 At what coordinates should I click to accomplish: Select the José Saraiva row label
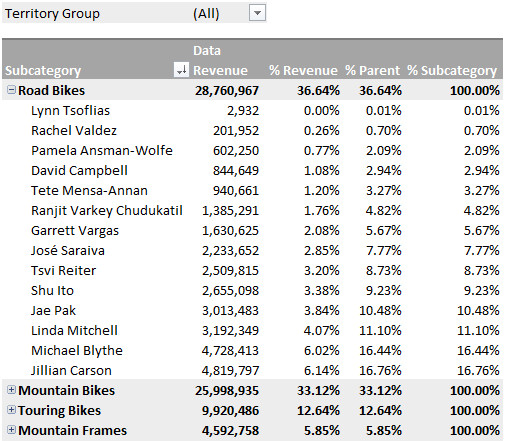[68, 250]
